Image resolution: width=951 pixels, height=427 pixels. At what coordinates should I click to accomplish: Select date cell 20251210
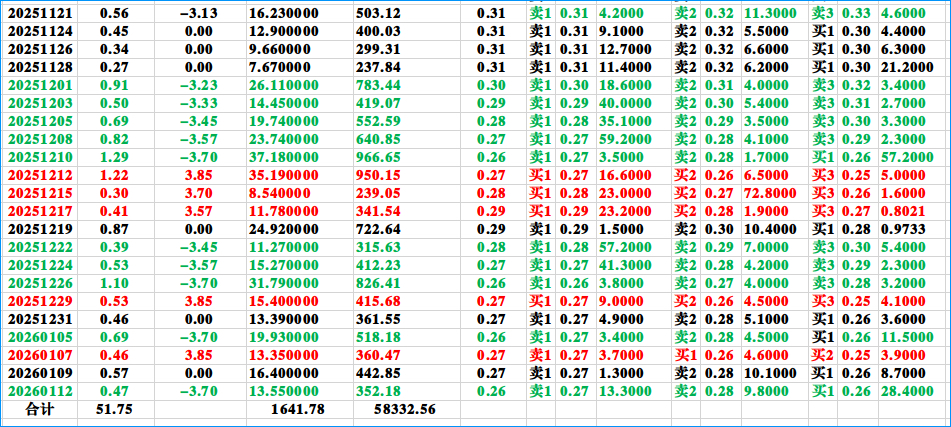[40, 158]
